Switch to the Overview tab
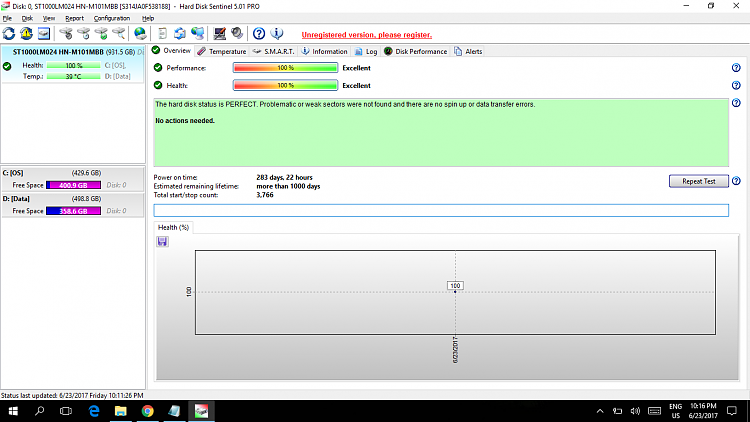The image size is (750, 422). click(x=171, y=51)
